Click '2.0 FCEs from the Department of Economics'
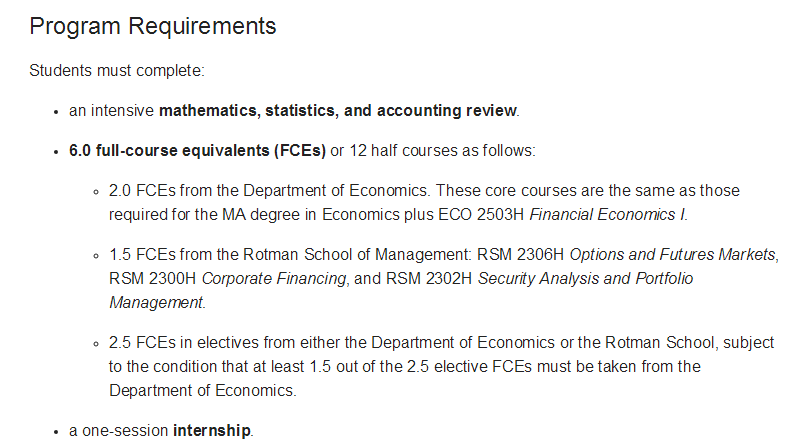 click(x=268, y=191)
